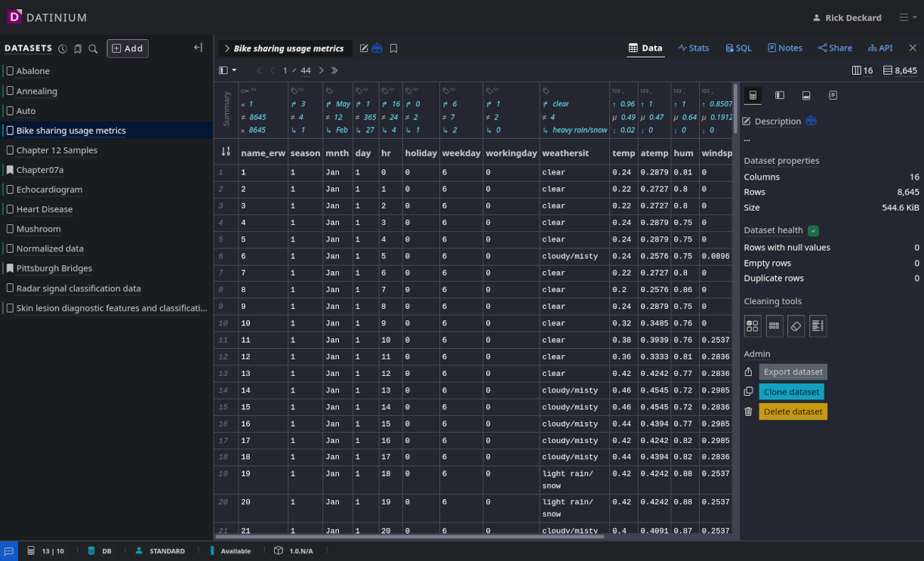Toggle the bookmarked datasets filter in sidebar
Image resolution: width=924 pixels, height=561 pixels.
coord(78,49)
